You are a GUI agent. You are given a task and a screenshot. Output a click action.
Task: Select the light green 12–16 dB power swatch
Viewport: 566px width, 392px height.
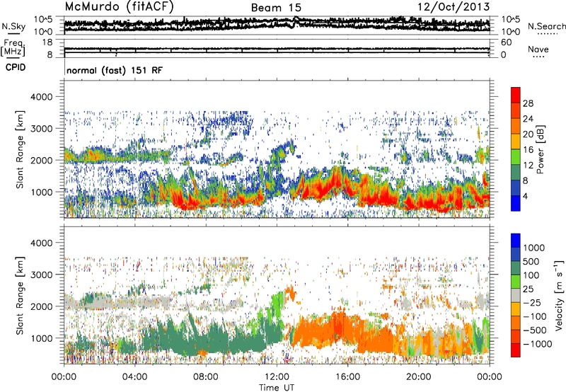516,157
